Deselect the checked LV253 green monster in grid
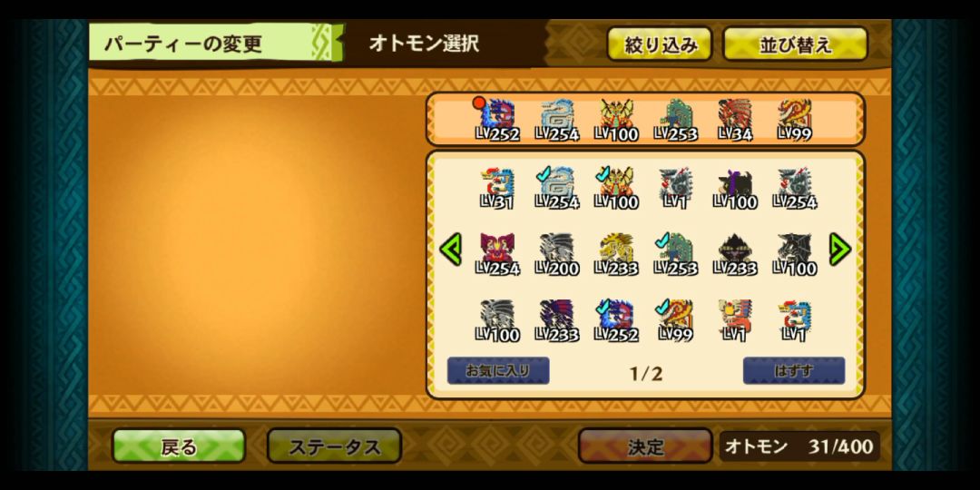 (676, 254)
